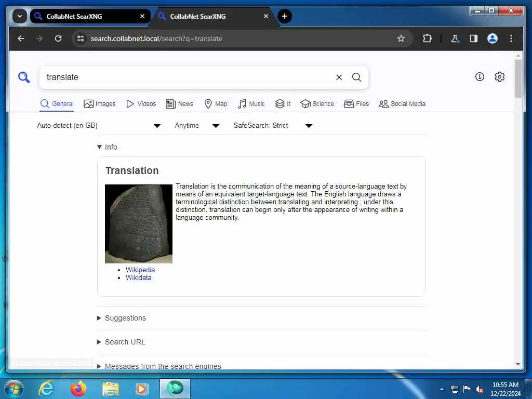
Task: Open the media player taskbar icon
Action: [141, 389]
